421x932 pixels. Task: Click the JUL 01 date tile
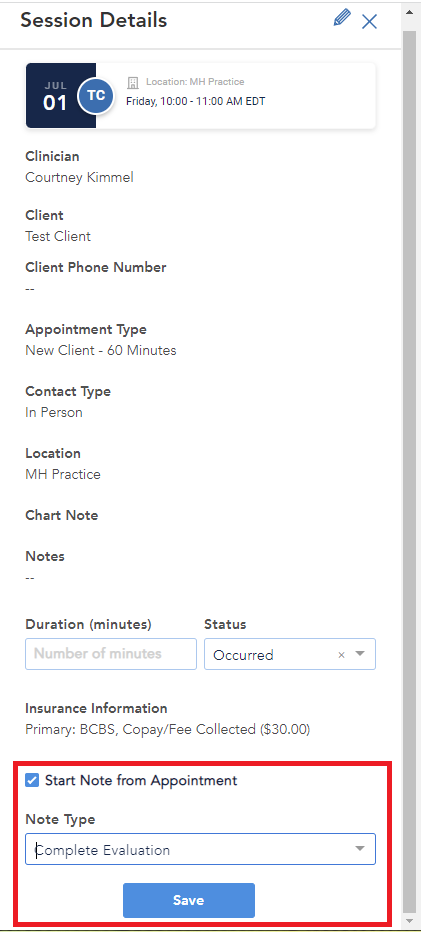(61, 96)
